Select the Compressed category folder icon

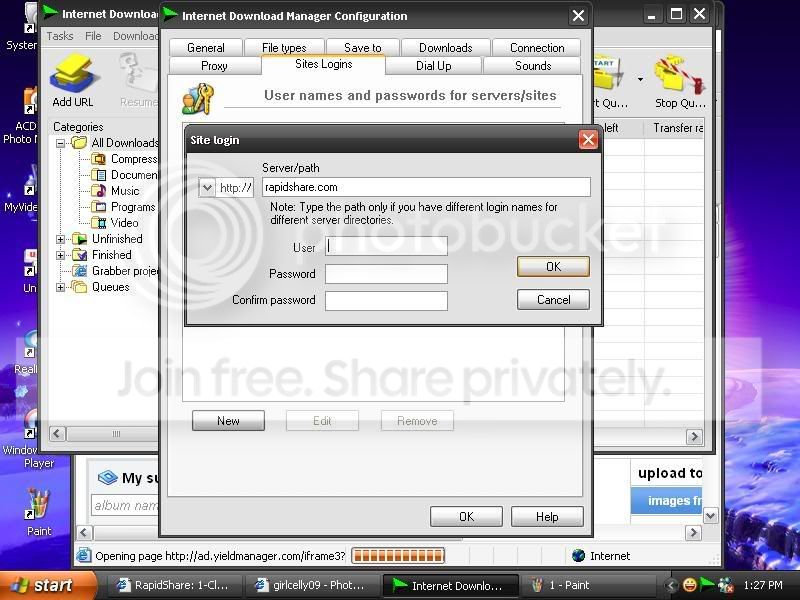pos(98,159)
